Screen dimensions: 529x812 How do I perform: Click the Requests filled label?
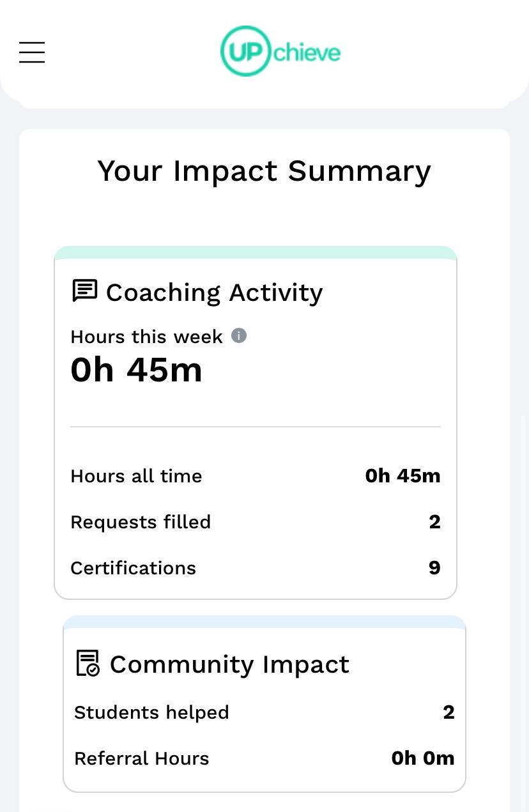pyautogui.click(x=141, y=522)
